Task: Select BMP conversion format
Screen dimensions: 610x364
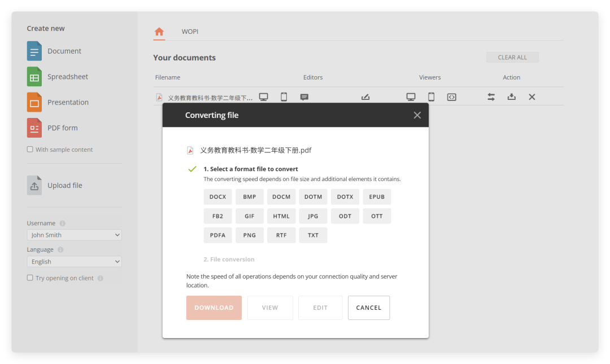Action: pos(250,197)
